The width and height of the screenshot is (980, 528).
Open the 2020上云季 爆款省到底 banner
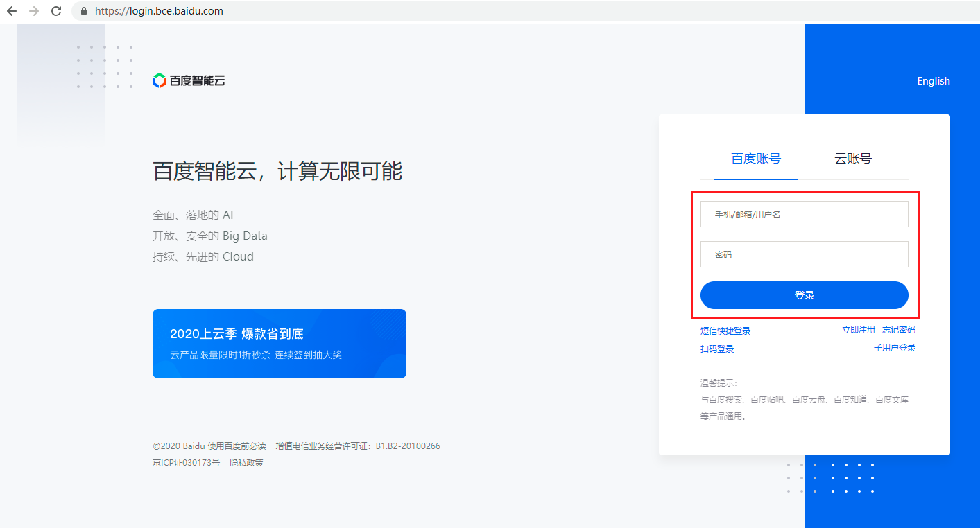[x=280, y=344]
